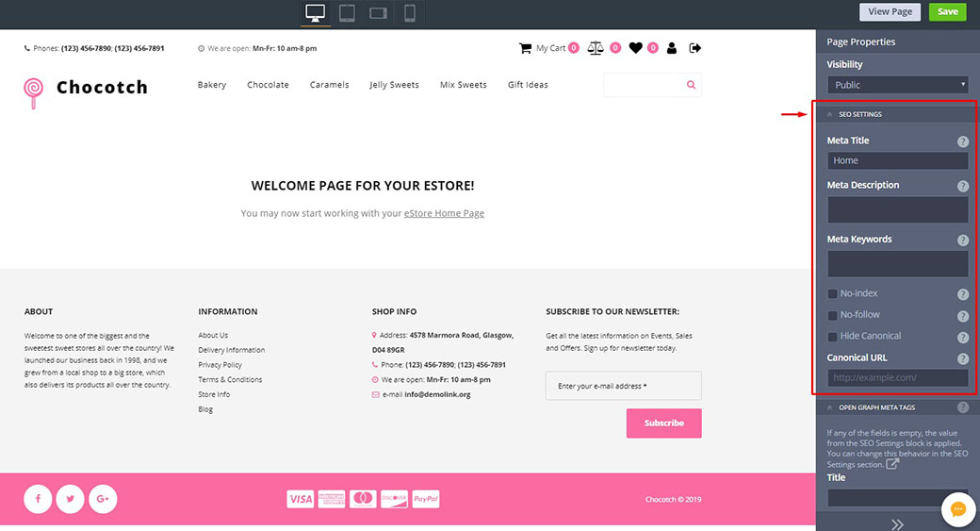Focus the Meta Keywords text area
This screenshot has height=531, width=980.
[898, 264]
